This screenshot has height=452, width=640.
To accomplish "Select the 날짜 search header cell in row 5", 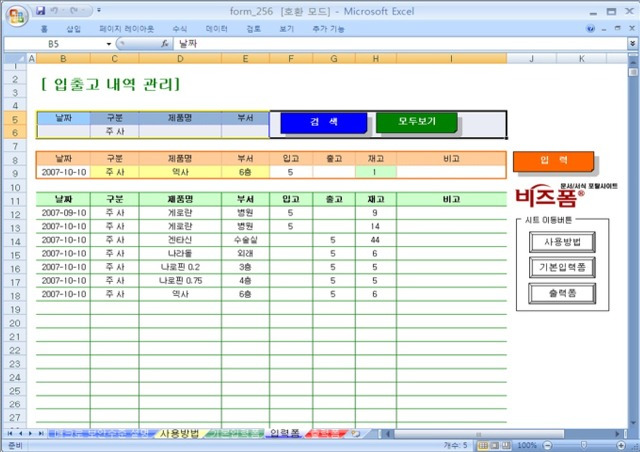I will [x=63, y=118].
